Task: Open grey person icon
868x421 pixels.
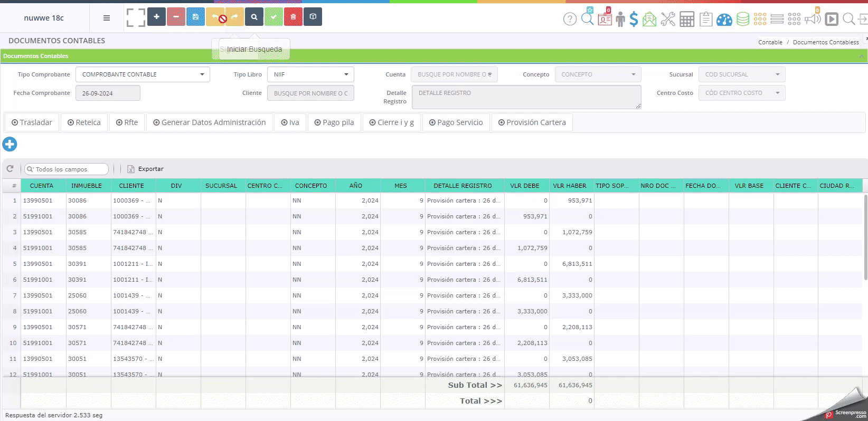Action: pyautogui.click(x=620, y=20)
